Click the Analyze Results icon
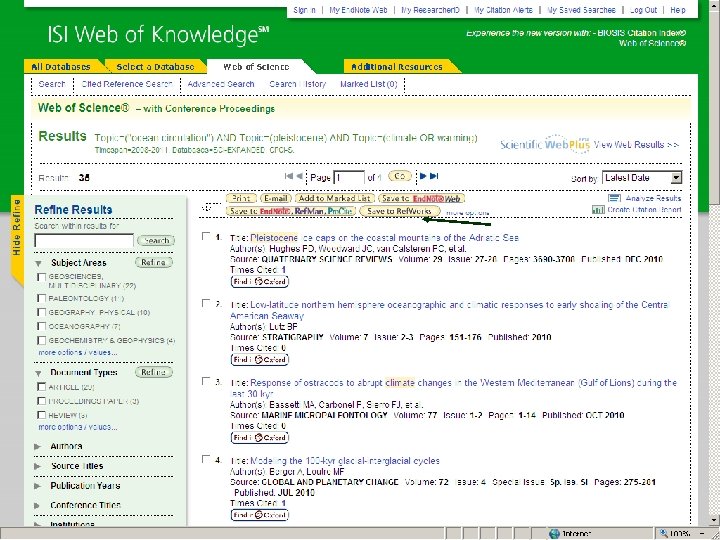720x540 pixels. (614, 198)
